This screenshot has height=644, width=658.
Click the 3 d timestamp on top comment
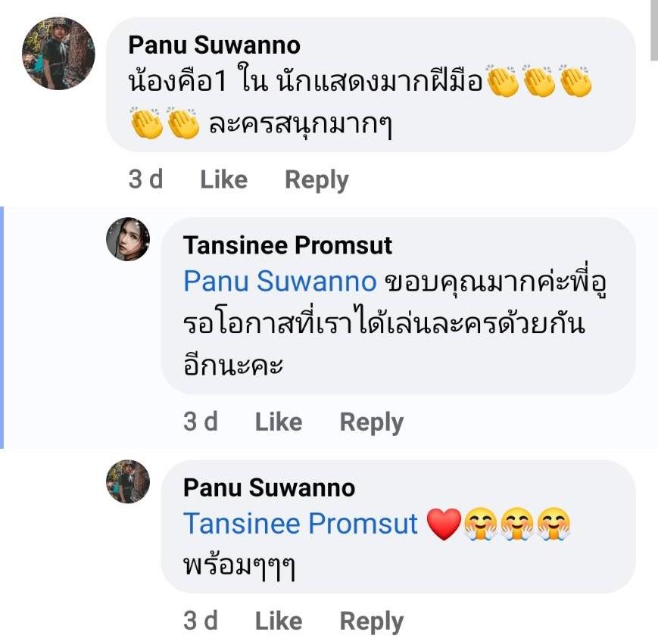tap(145, 180)
